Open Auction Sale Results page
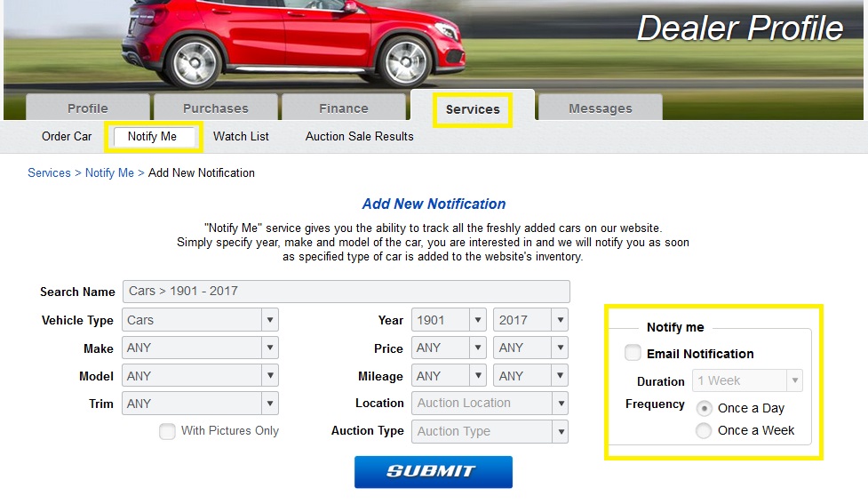Viewport: 868px width, 504px height. tap(359, 136)
